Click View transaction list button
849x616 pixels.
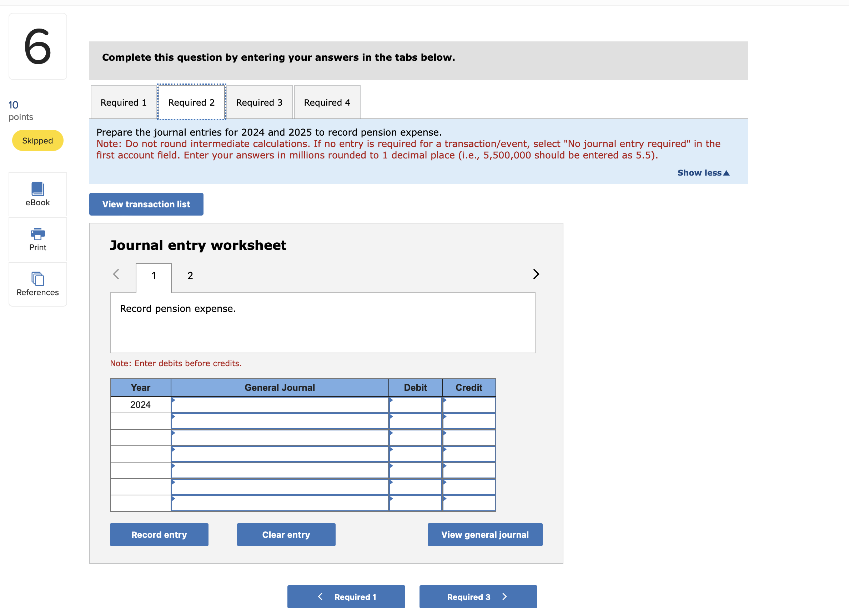146,204
